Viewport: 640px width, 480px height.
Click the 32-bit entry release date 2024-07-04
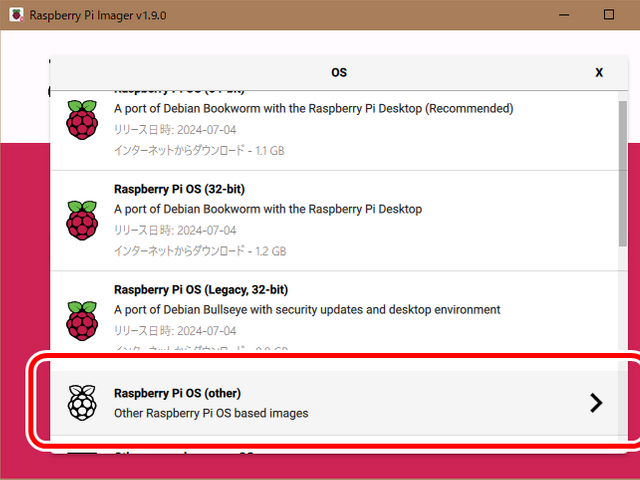point(175,230)
